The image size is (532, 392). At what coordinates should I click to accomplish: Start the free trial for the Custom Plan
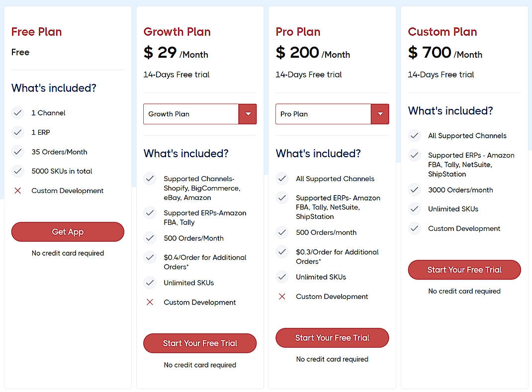click(x=464, y=270)
